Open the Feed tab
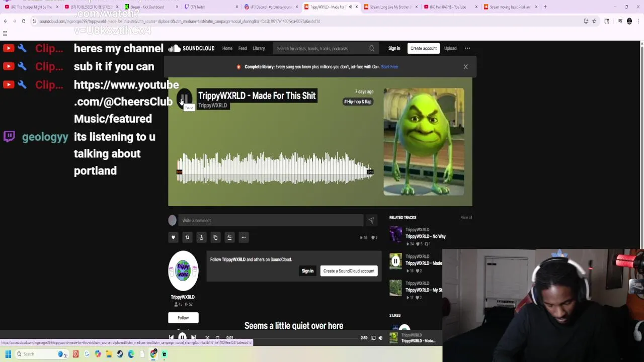 coord(243,49)
